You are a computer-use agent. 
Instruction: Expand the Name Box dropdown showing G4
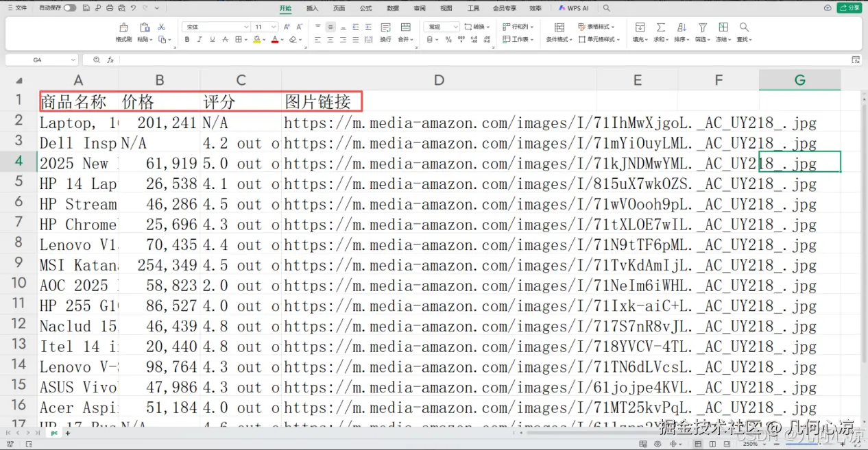[73, 60]
